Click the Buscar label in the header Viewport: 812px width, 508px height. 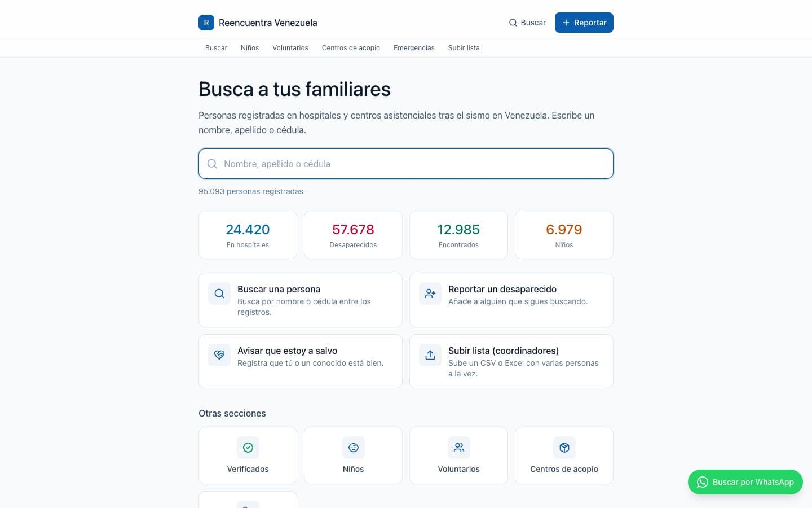click(x=533, y=23)
